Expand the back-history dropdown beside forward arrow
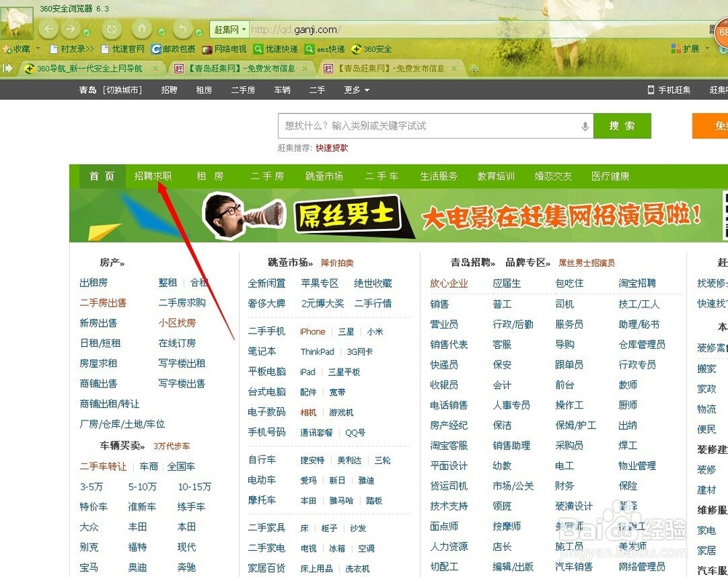 pos(87,33)
